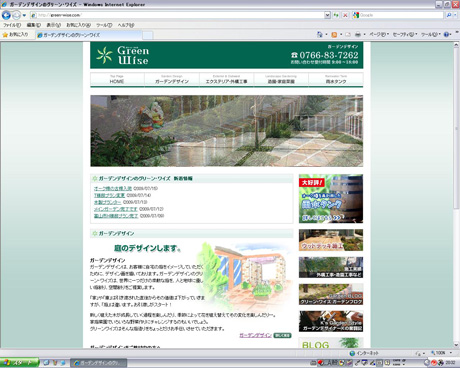Open エクステリア・外構工事 navigation item
Screen dimensions: 460x368
click(x=226, y=80)
